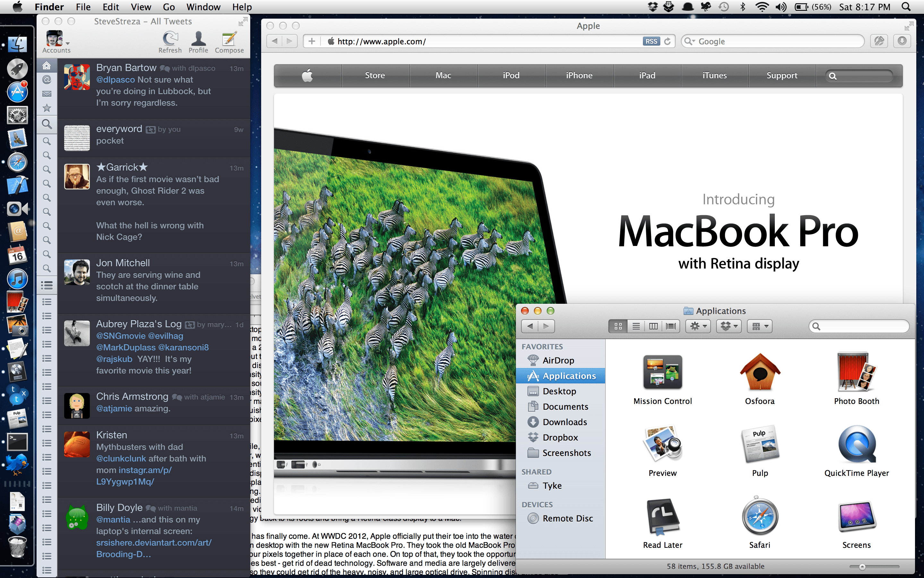Open Mentions tab in Twitter sidebar

47,80
